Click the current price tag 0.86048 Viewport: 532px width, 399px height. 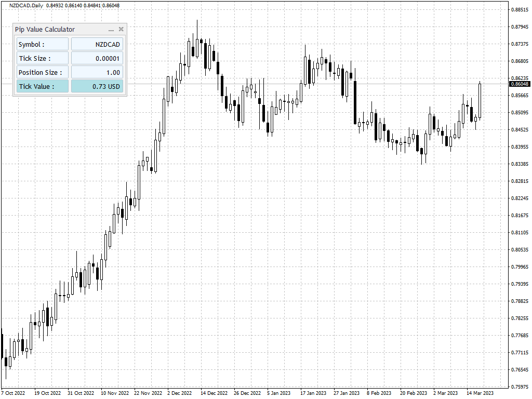coord(520,84)
